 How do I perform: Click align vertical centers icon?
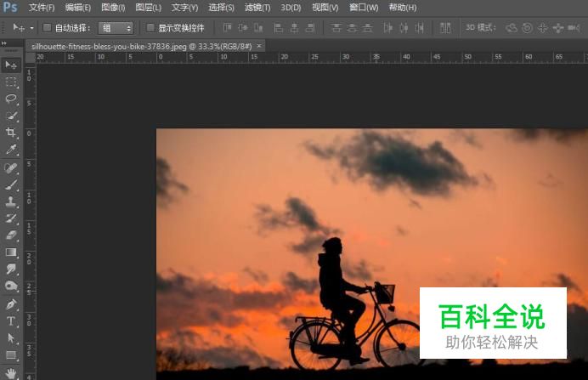[x=243, y=28]
